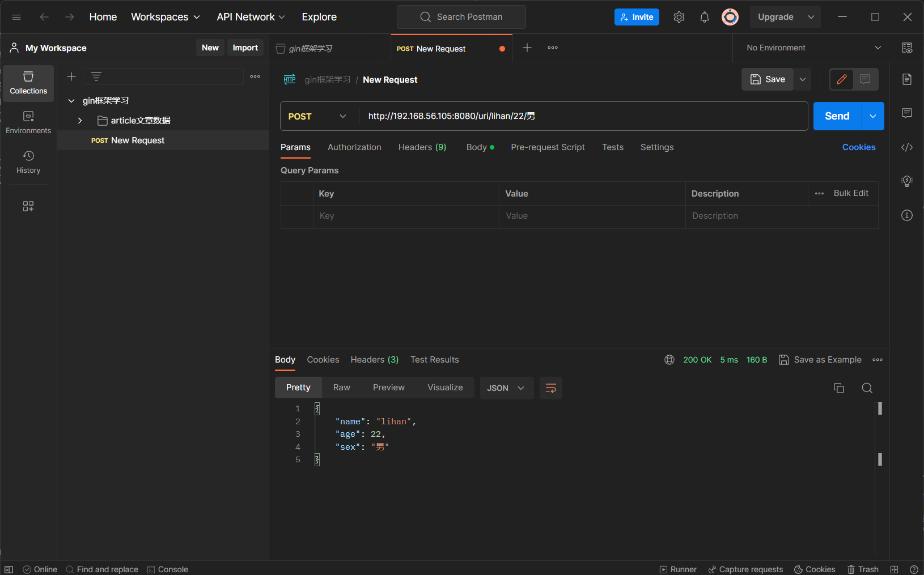
Task: Search response body magnifier icon
Action: tap(867, 388)
